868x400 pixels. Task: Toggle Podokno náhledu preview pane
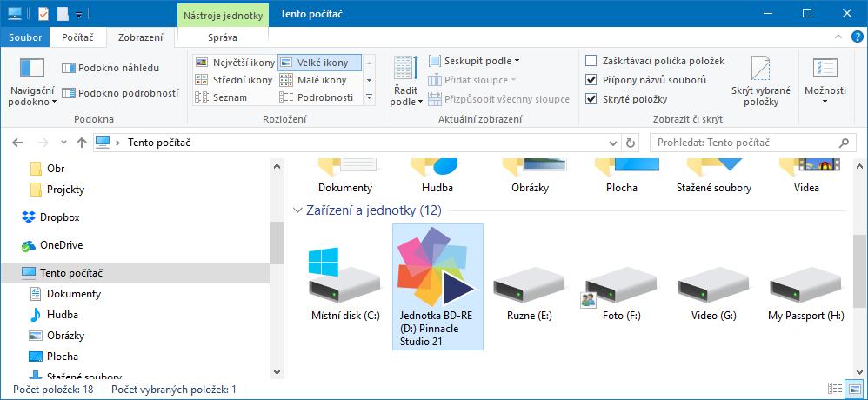coord(110,68)
